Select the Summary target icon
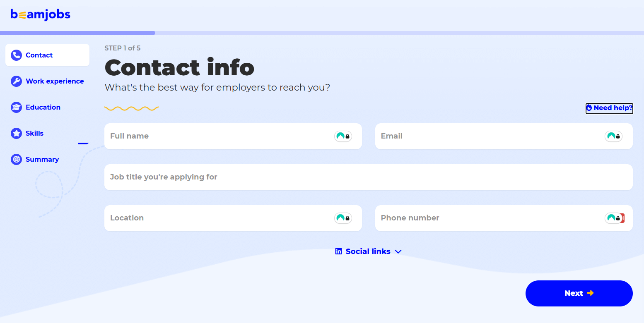The image size is (644, 323). click(x=16, y=159)
